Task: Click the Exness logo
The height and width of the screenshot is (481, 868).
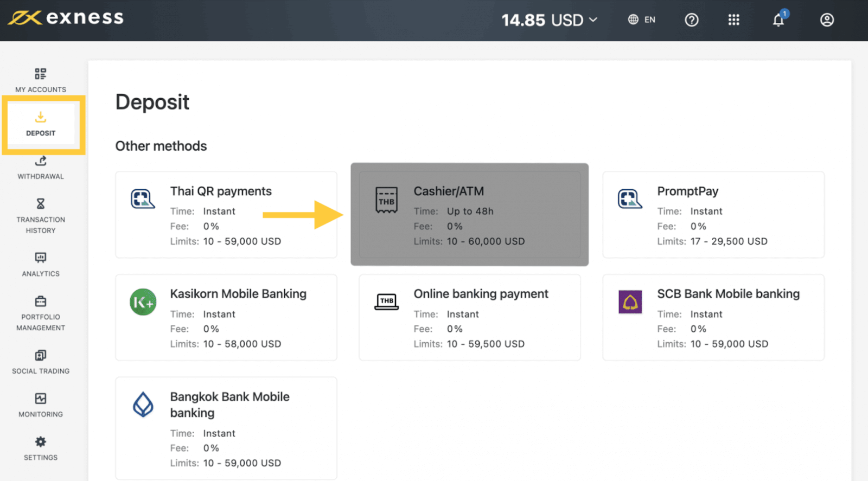Action: pos(66,18)
